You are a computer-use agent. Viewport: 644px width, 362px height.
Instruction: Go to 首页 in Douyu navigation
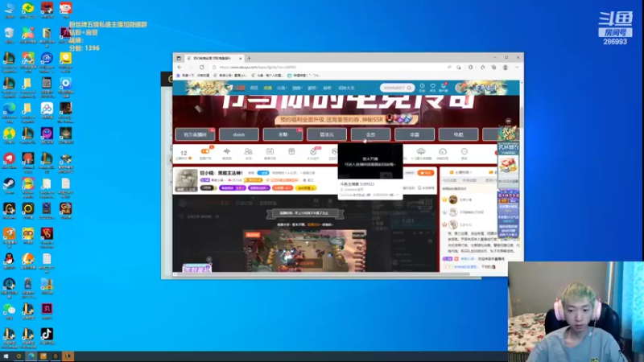coord(254,88)
